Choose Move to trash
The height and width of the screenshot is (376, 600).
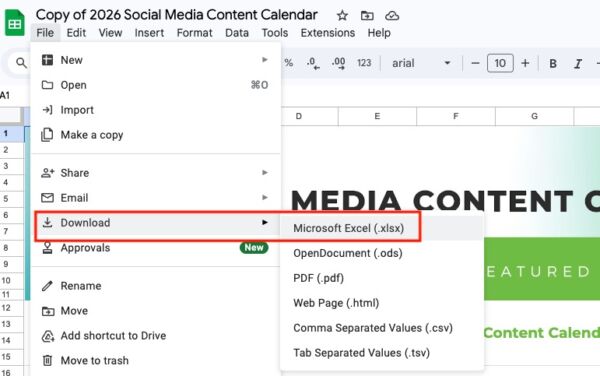[x=155, y=360]
